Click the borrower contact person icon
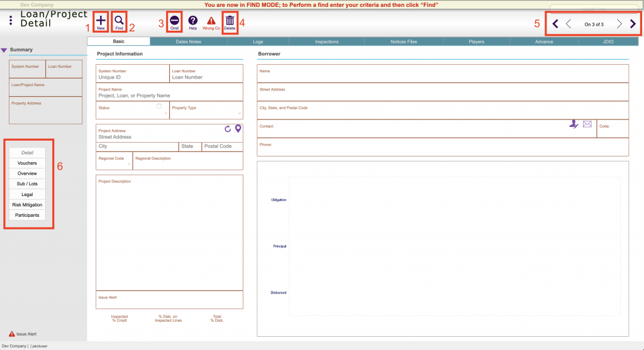Viewport: 644px width, 350px height. [x=574, y=124]
